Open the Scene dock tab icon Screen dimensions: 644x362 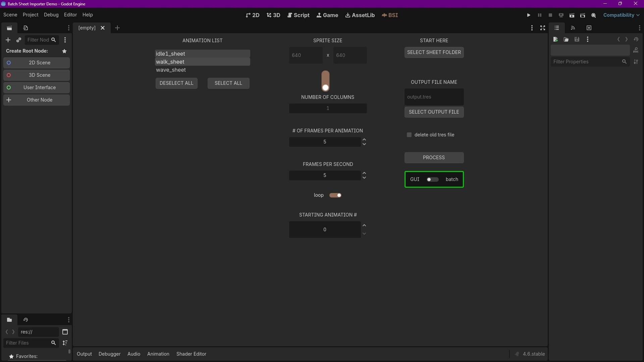click(x=9, y=28)
